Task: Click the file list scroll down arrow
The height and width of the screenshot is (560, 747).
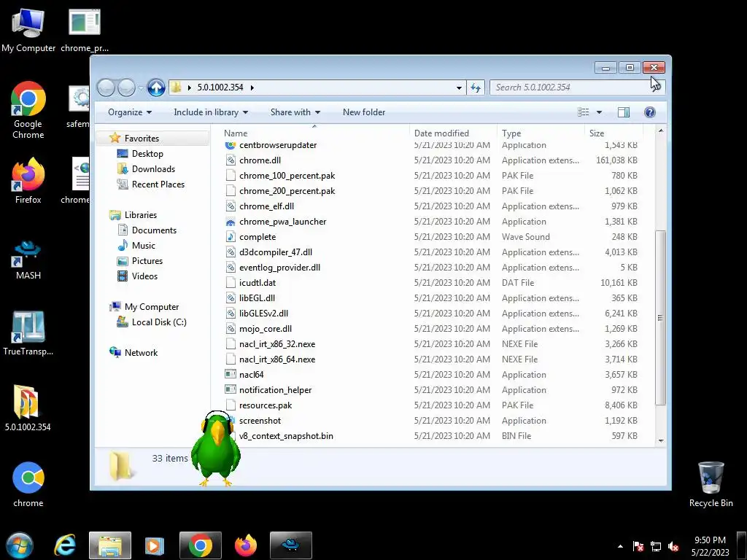Action: (660, 441)
